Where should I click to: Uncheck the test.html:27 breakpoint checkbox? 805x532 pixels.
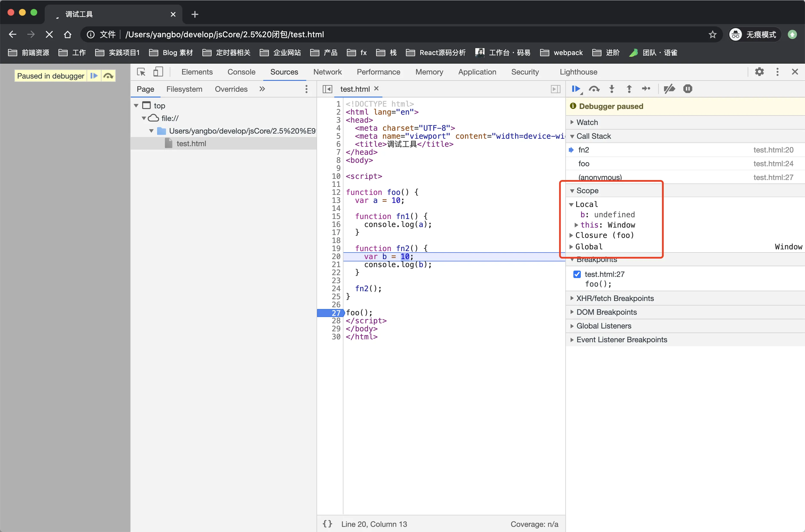point(577,274)
